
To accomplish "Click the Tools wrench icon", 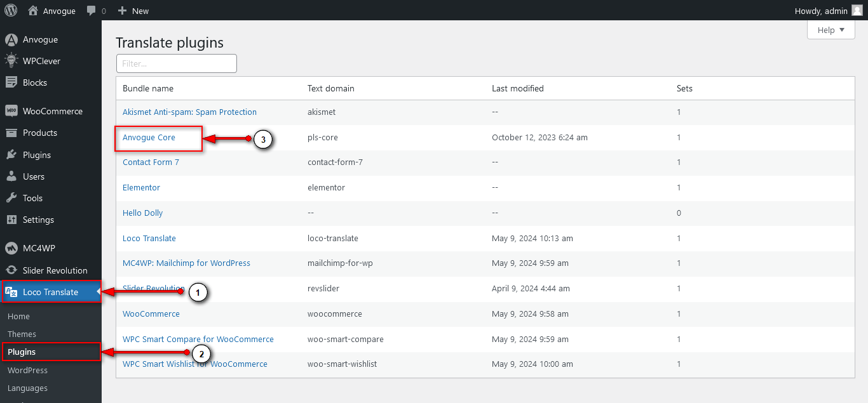I will coord(11,198).
